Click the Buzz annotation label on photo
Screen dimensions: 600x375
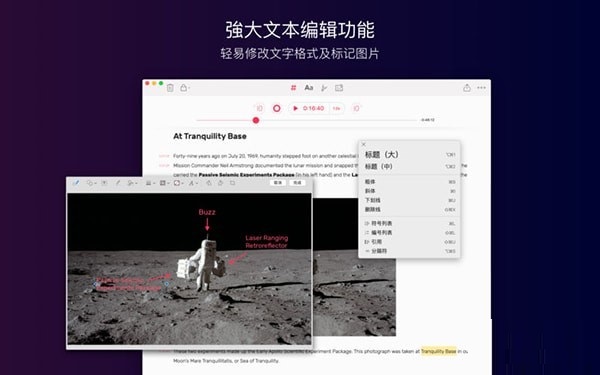pos(207,212)
